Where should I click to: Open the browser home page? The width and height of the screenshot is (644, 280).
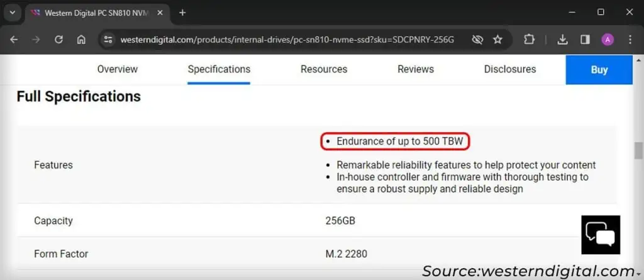(81, 40)
